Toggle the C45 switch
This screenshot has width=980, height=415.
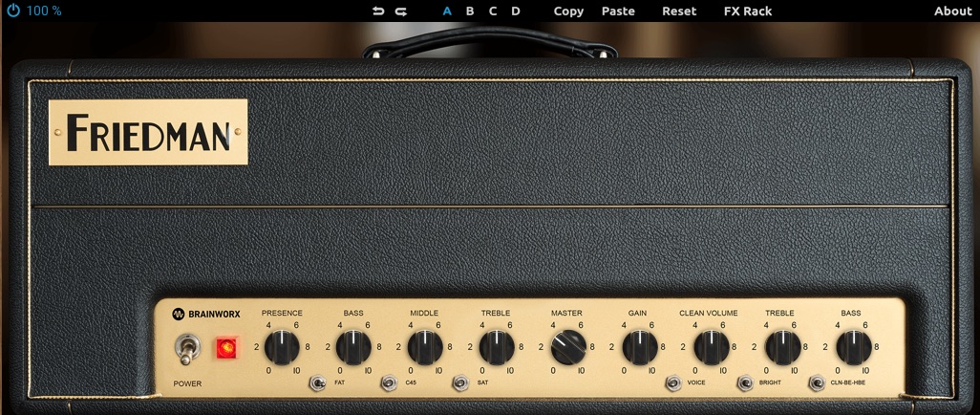pos(389,382)
